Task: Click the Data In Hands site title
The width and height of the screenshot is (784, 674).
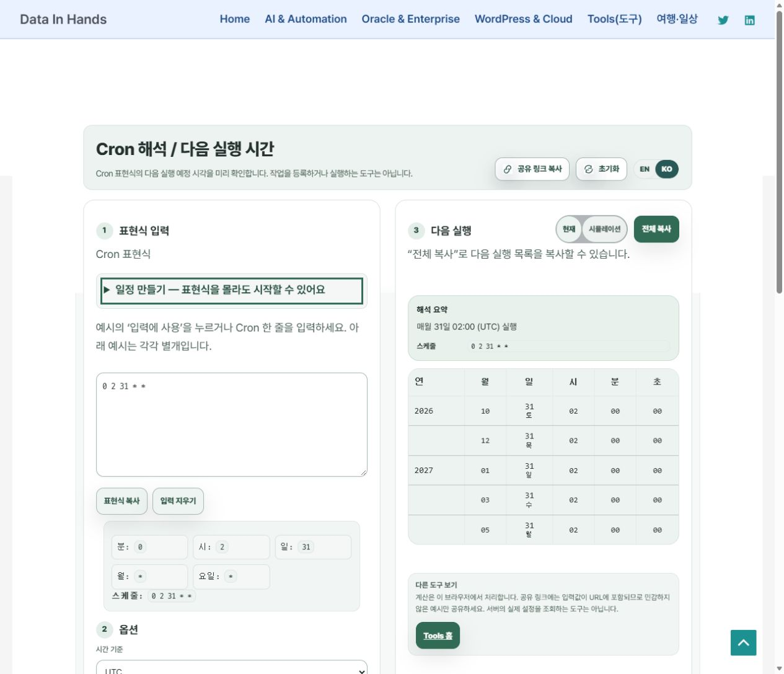Action: (63, 19)
